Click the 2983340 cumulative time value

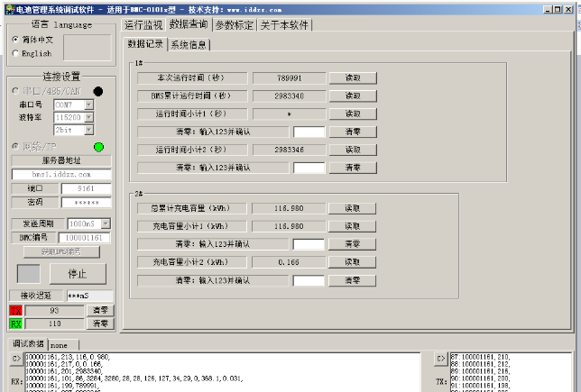(289, 96)
